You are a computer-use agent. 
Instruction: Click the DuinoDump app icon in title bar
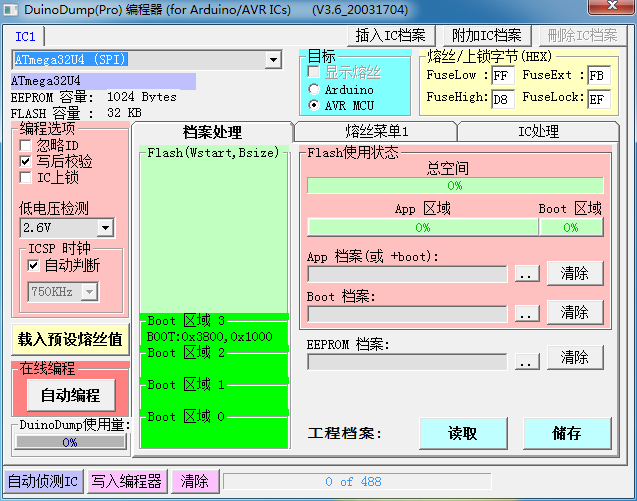click(x=11, y=10)
